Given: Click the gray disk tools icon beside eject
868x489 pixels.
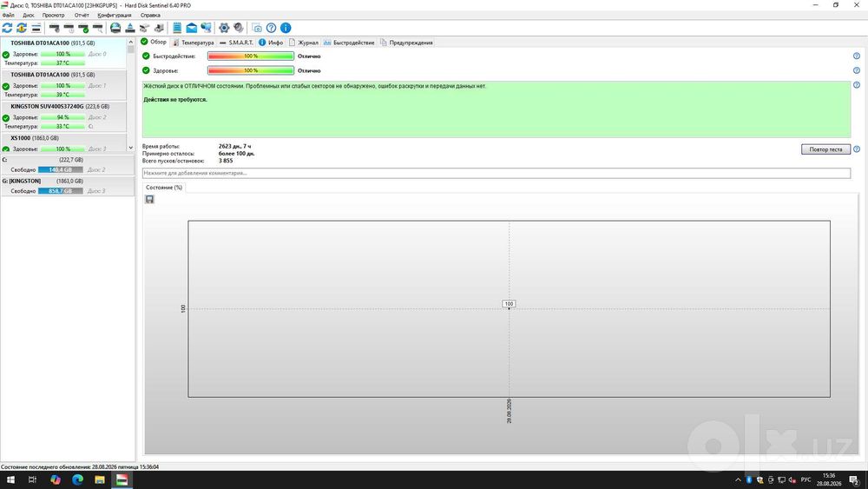Looking at the screenshot, I should pyautogui.click(x=144, y=28).
